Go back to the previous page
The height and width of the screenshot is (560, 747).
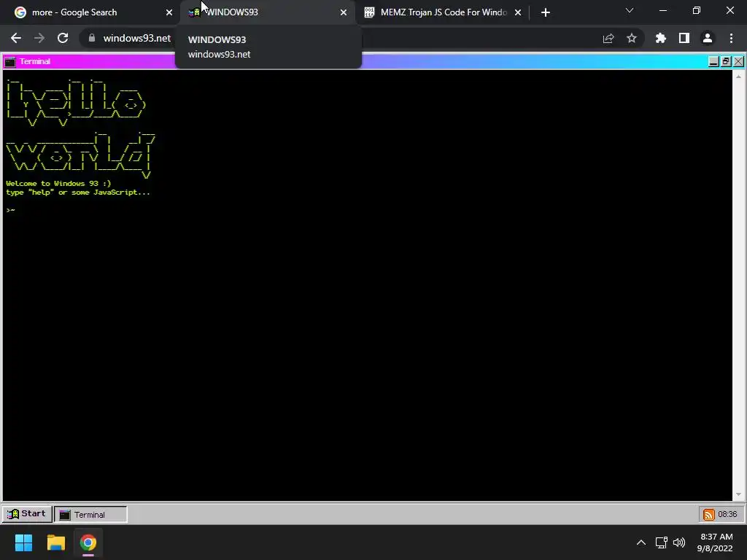(x=16, y=38)
